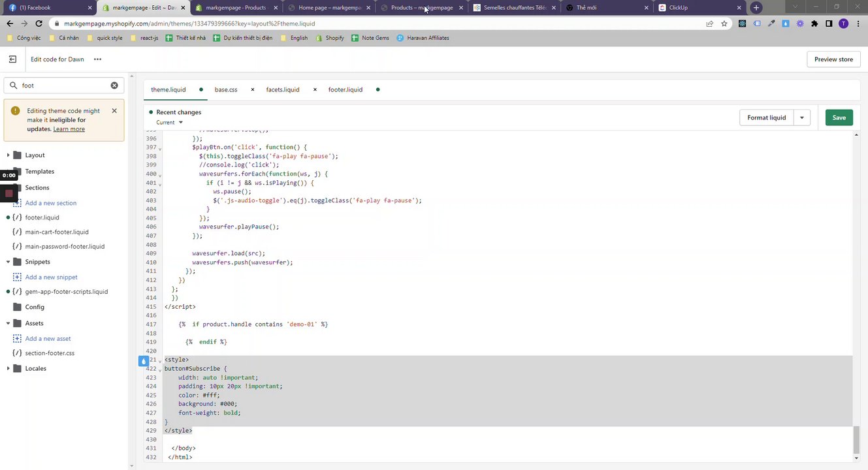Switch to the 'Home page – markgempage' browser tab
Screen dimensions: 868x470
coord(330,8)
